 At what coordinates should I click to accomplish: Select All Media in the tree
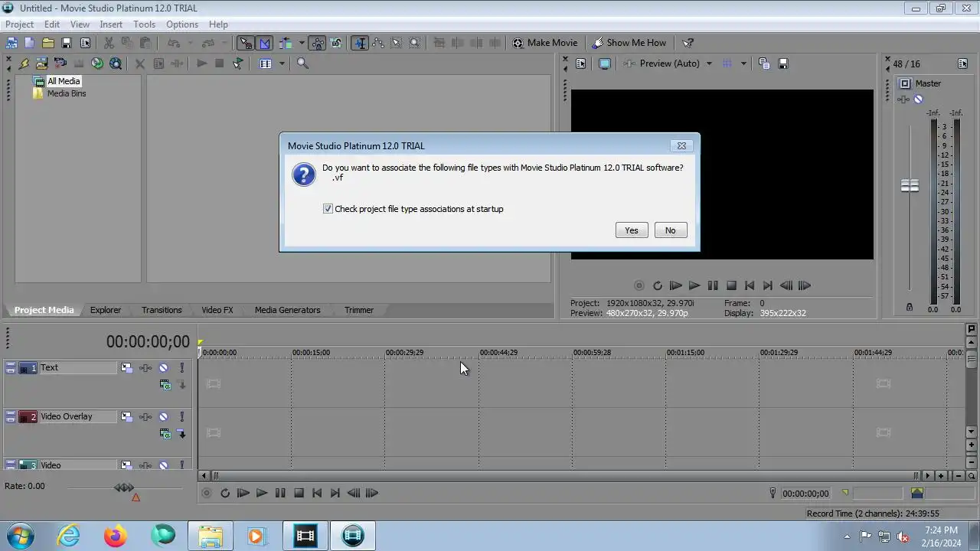[x=64, y=81]
